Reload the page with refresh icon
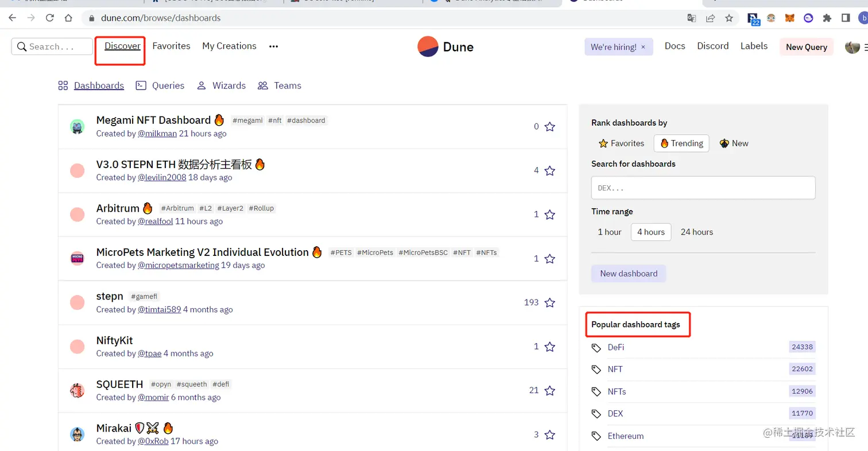868x451 pixels. 50,18
